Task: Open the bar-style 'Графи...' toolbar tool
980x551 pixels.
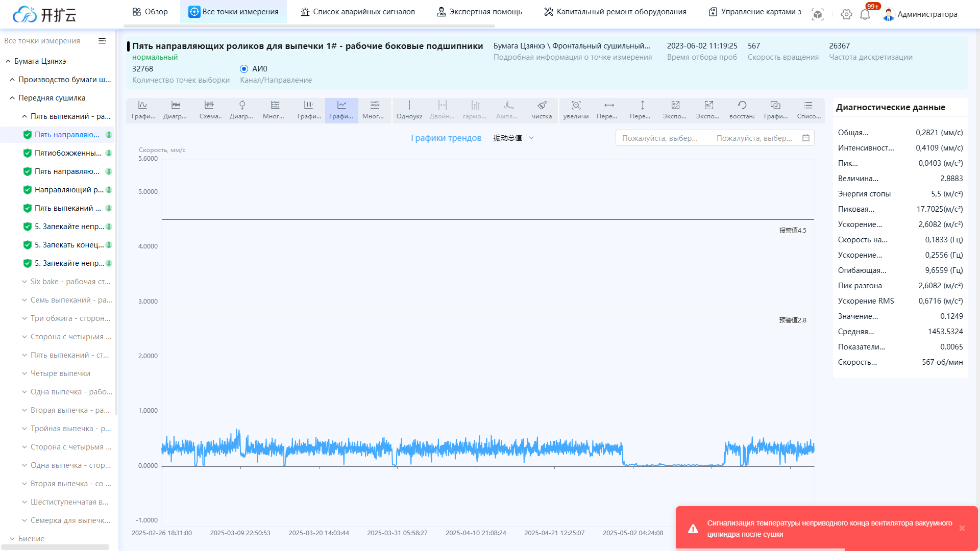Action: coord(308,110)
